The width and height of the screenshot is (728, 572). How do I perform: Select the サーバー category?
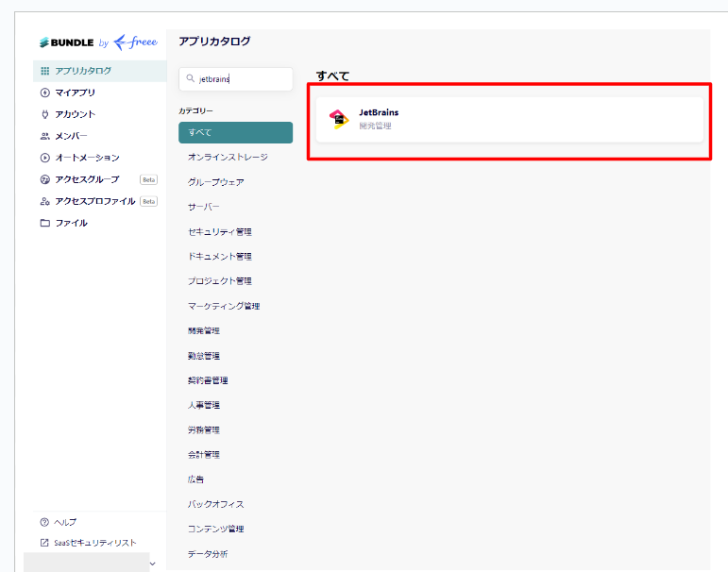(x=203, y=207)
